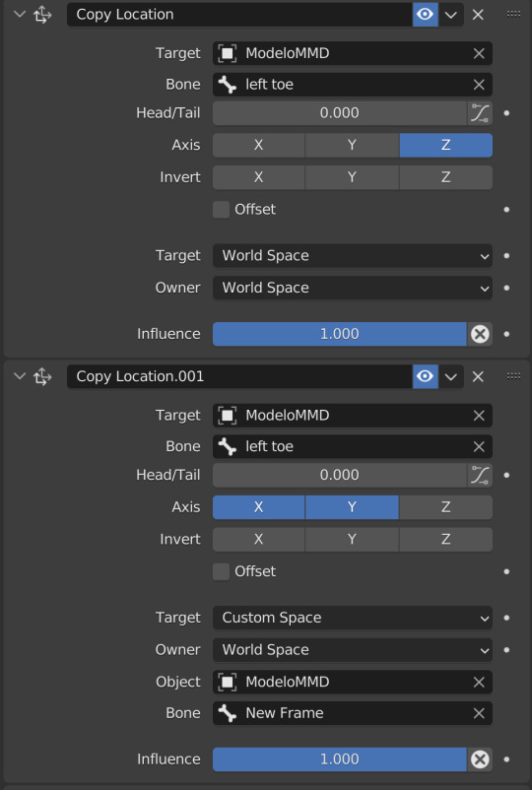Toggle Invert X in Copy Location.001
This screenshot has width=532, height=790.
(258, 539)
